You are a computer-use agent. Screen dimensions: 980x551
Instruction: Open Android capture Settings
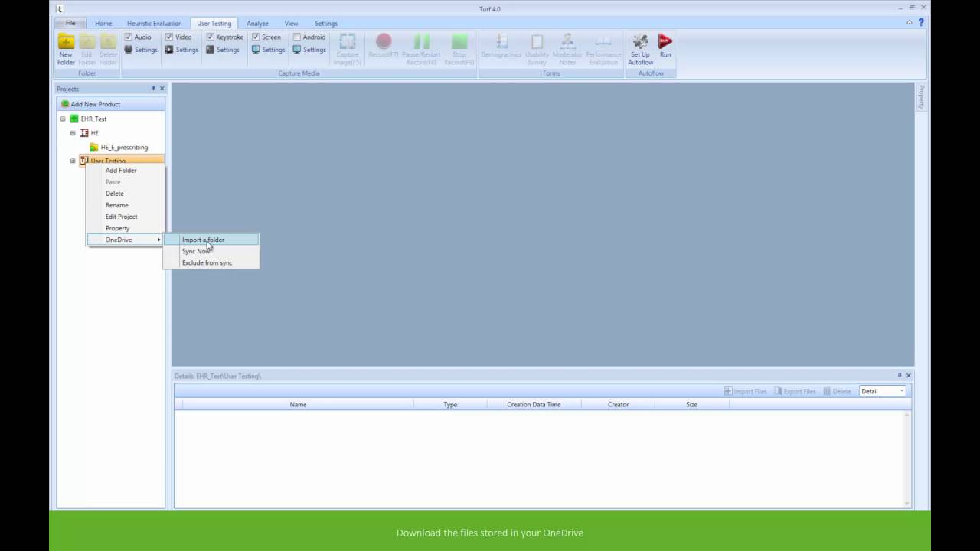tap(309, 50)
